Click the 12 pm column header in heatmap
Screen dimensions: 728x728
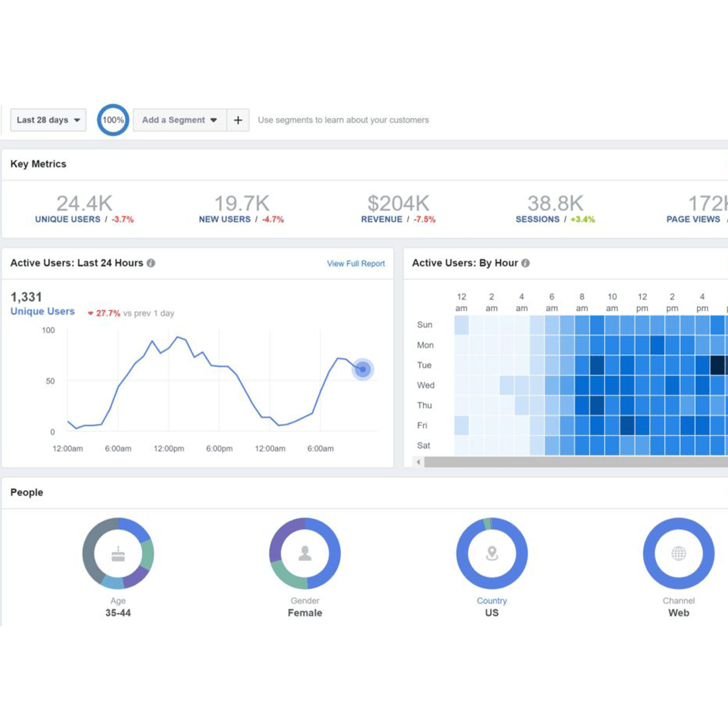[x=642, y=302]
